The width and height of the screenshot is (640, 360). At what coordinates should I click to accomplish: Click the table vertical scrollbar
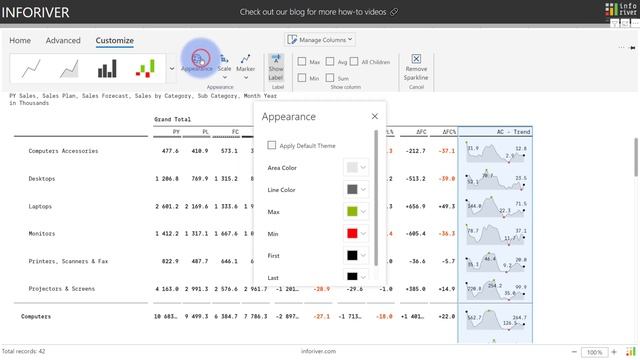coord(636,157)
